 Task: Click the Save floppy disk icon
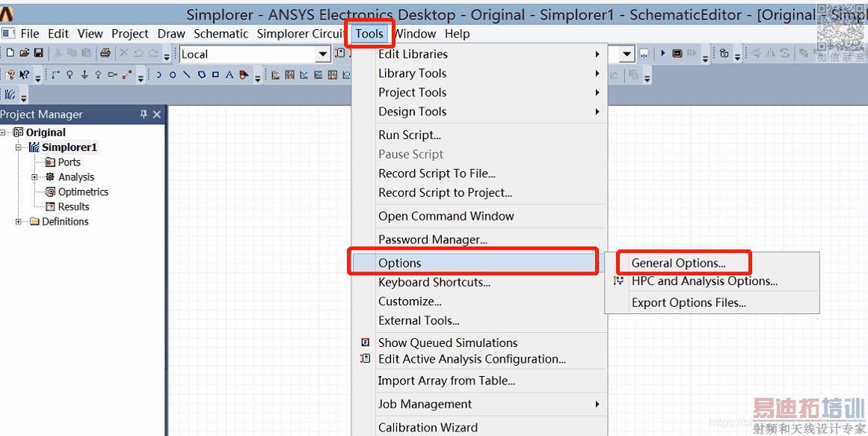(39, 53)
